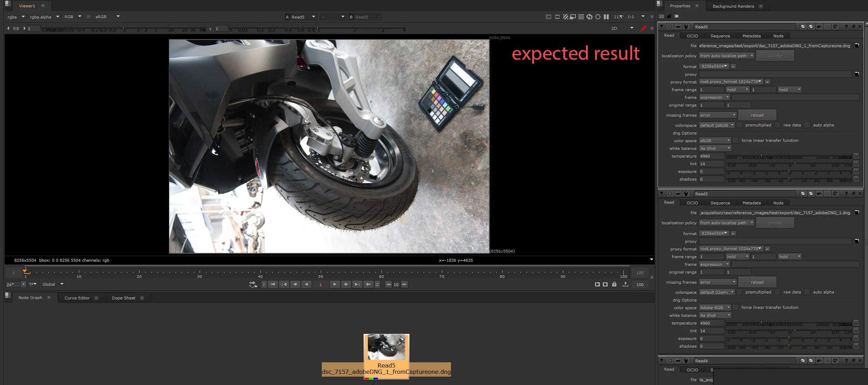This screenshot has width=868, height=385.
Task: Jump to the first frame
Action: (273, 284)
